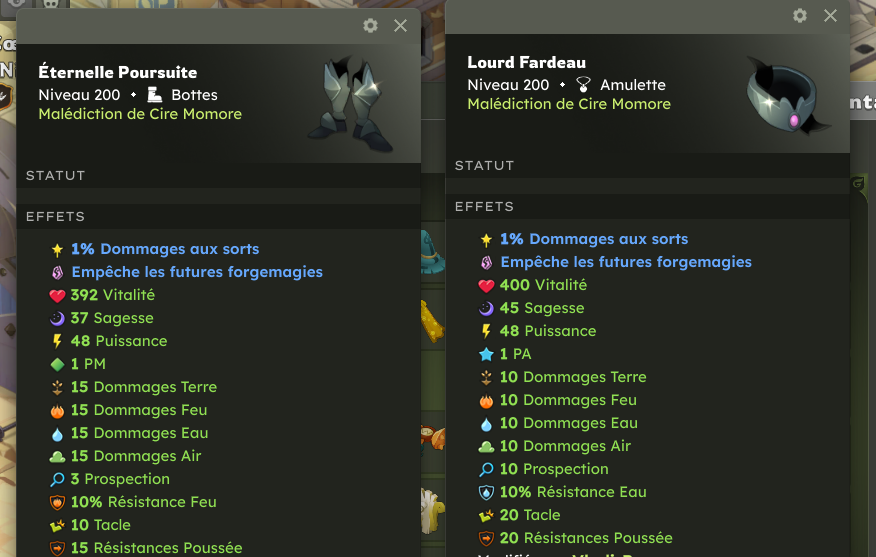Click the shield icon for 10% Résistance Feu
Viewport: 876px width, 557px height.
(x=57, y=503)
